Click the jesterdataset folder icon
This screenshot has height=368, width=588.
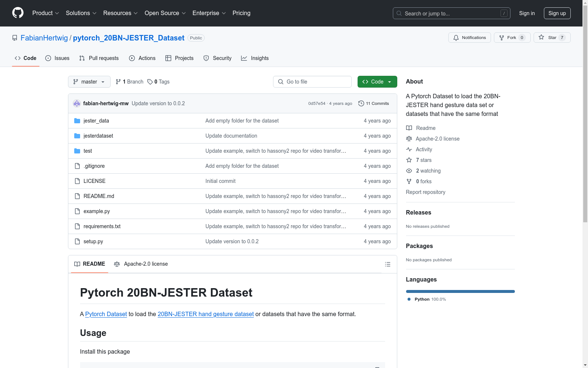point(77,136)
